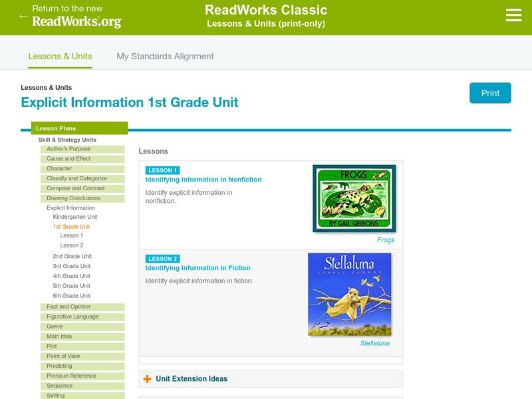Expand the Plot unit

pyautogui.click(x=82, y=346)
